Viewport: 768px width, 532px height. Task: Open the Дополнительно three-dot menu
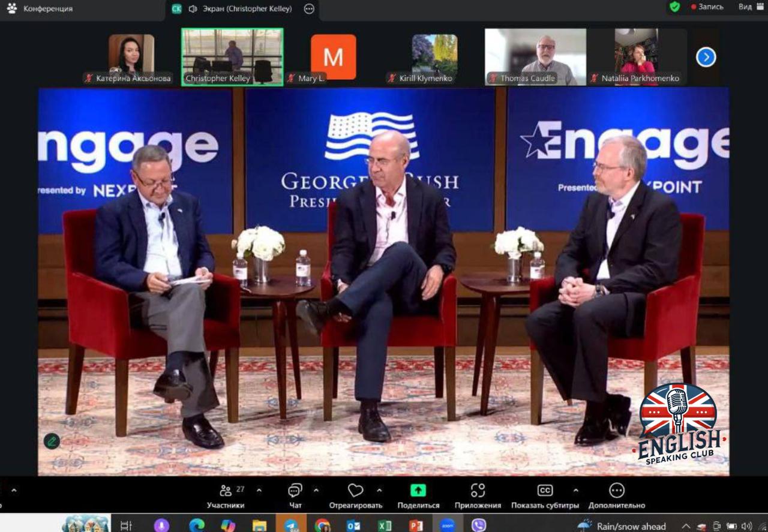(x=616, y=491)
